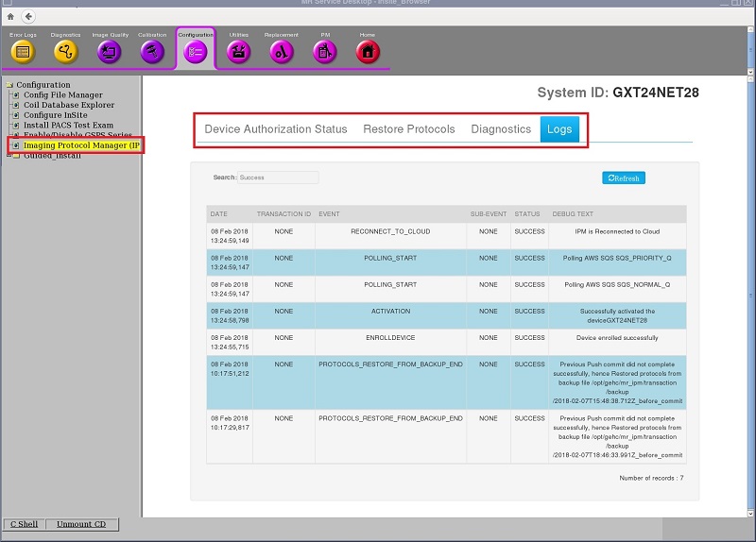The width and height of the screenshot is (756, 542).
Task: Click the C Shell button
Action: tap(25, 524)
